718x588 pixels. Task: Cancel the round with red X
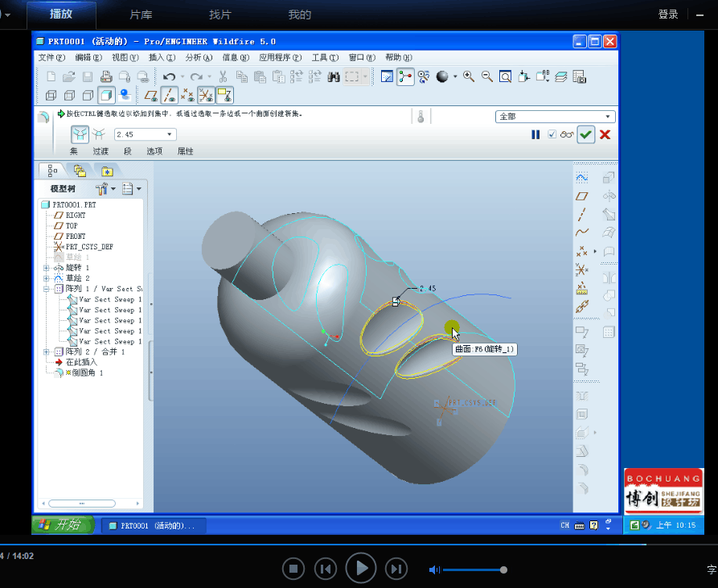pyautogui.click(x=605, y=134)
